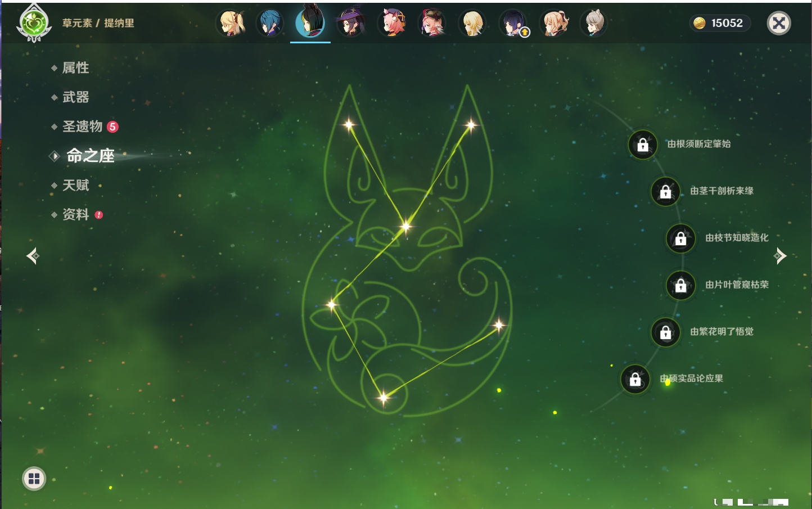
Task: Click the star on the fox's forehead
Action: click(405, 227)
